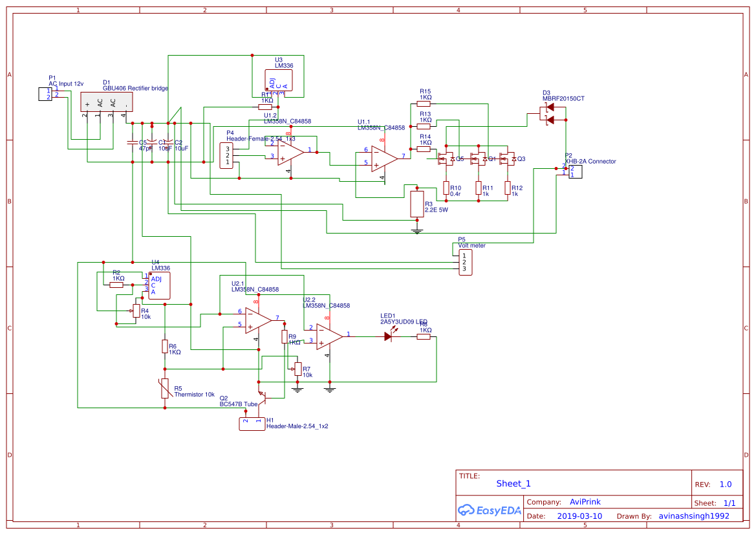Select the R7 10k potentiometer symbol

click(x=297, y=369)
